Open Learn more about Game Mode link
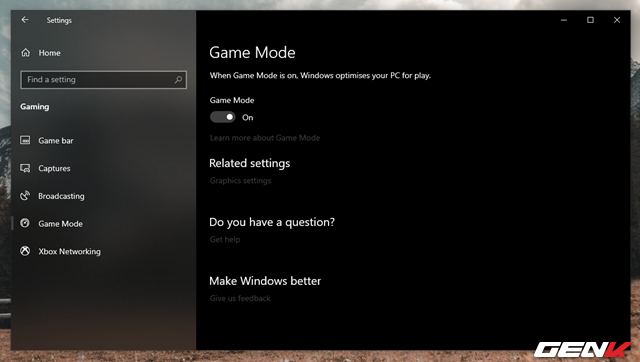Image resolution: width=640 pixels, height=362 pixels. 264,138
